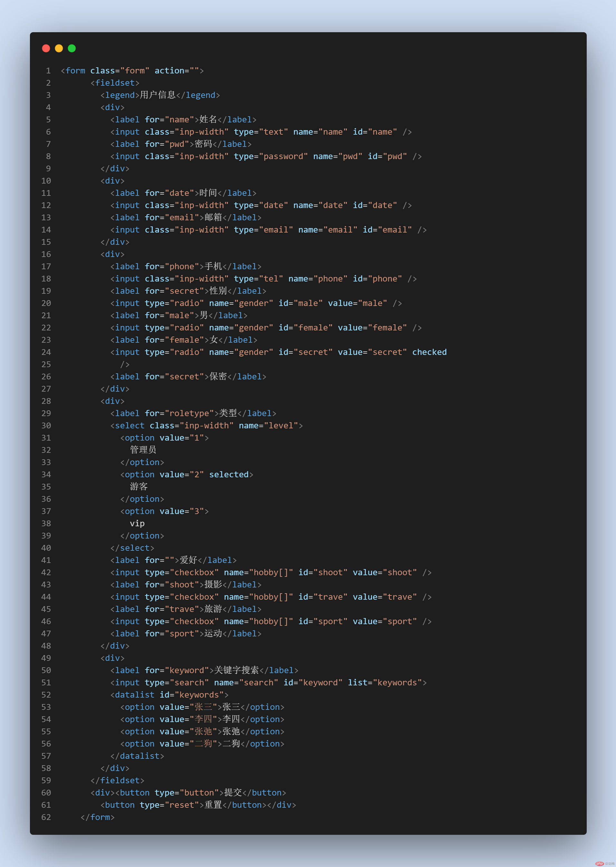
Task: Click the green maximize dot
Action: pyautogui.click(x=72, y=48)
